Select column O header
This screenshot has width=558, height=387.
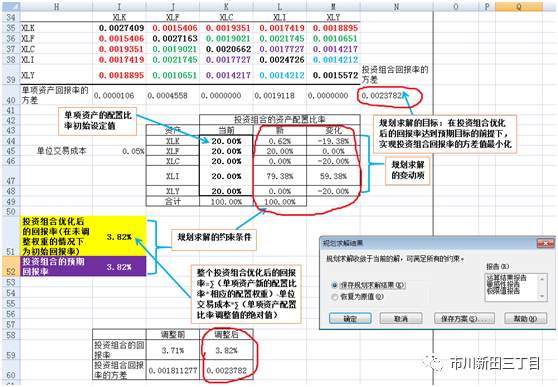pos(456,6)
